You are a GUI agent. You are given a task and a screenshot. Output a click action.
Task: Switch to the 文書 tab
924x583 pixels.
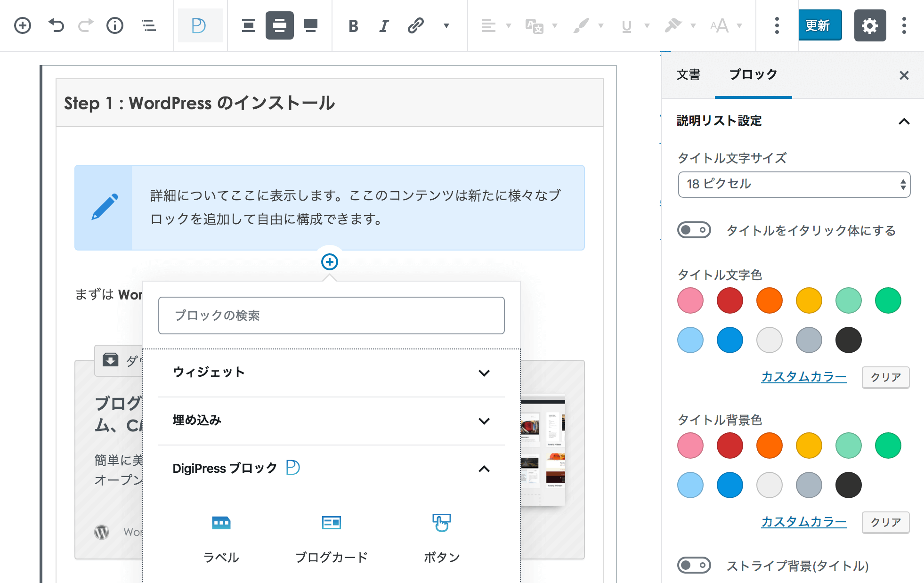[x=688, y=75]
